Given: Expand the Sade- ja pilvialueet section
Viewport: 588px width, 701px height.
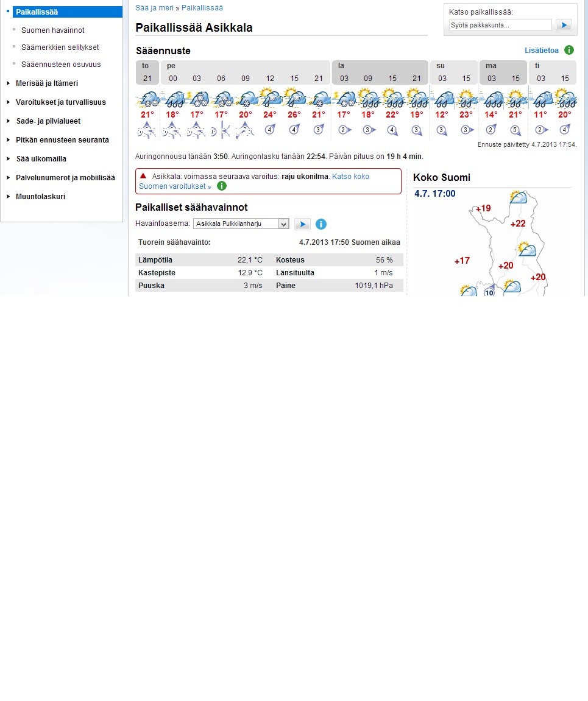Looking at the screenshot, I should 48,121.
